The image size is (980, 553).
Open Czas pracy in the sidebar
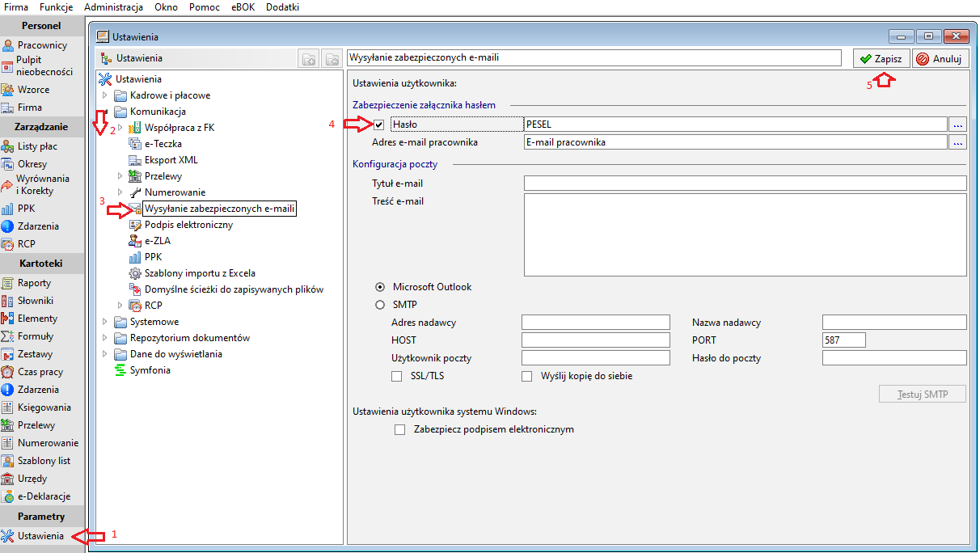point(42,372)
